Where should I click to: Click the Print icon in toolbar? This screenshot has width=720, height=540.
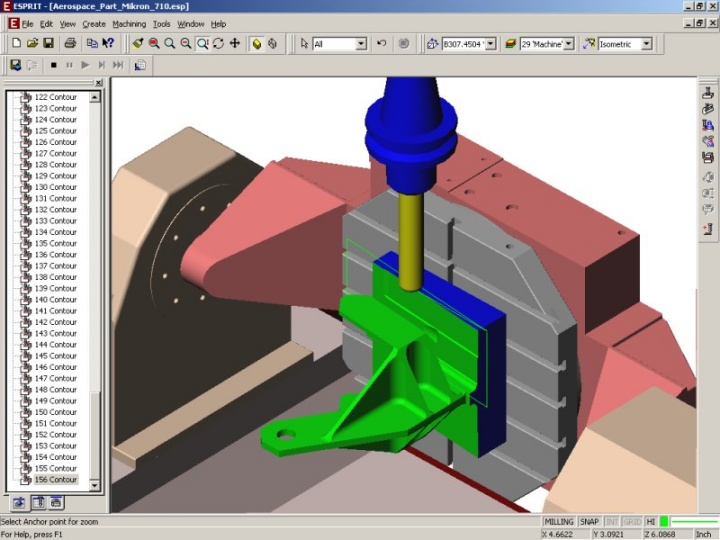(x=70, y=44)
